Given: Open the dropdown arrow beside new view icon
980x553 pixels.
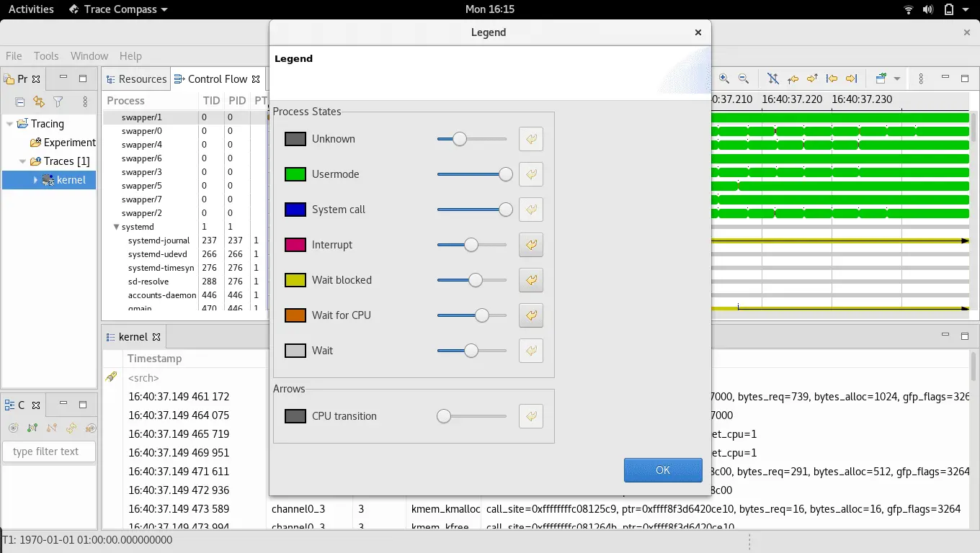Looking at the screenshot, I should point(897,78).
